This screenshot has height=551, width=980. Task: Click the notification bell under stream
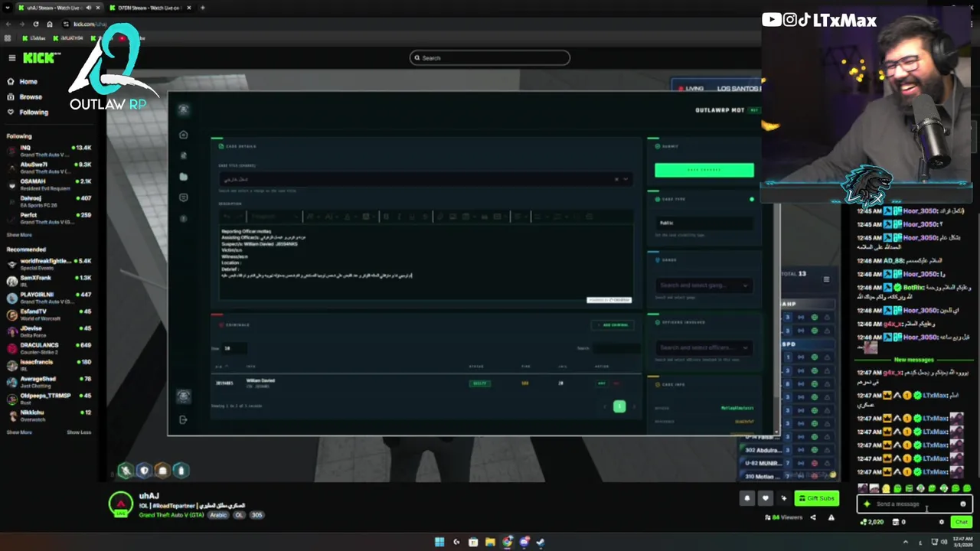(747, 498)
